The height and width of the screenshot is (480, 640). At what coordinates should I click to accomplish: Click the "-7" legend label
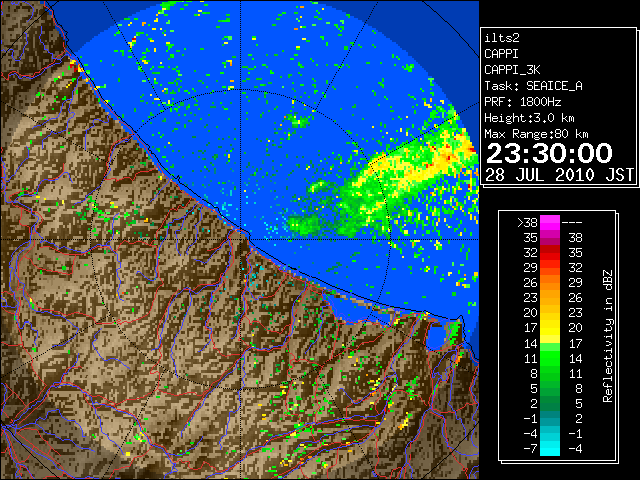click(530, 449)
